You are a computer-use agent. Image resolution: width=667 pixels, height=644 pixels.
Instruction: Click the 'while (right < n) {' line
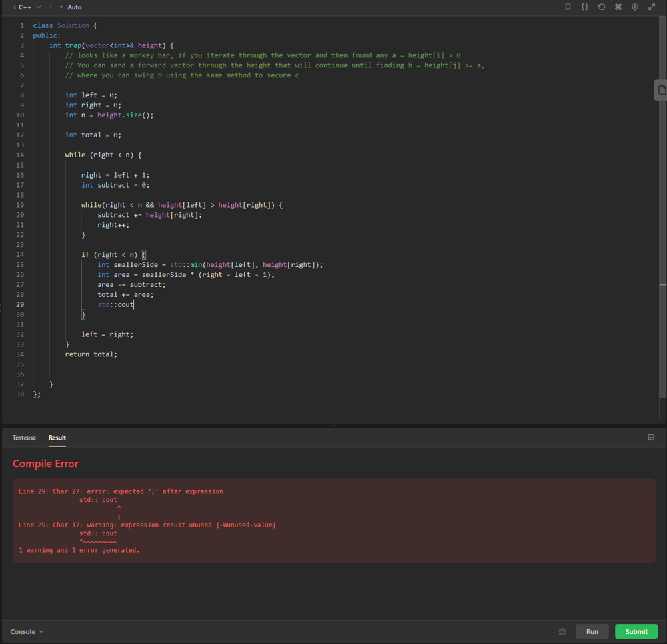(x=103, y=155)
